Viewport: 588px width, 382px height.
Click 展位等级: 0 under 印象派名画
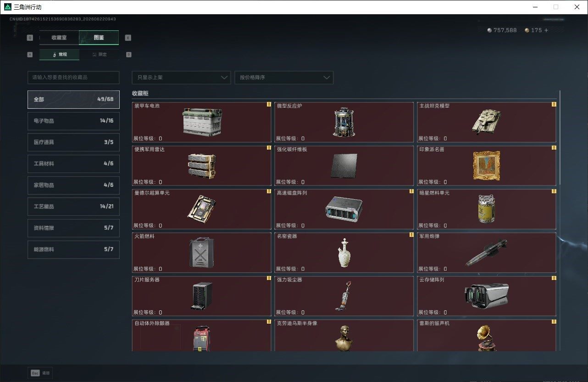point(433,182)
